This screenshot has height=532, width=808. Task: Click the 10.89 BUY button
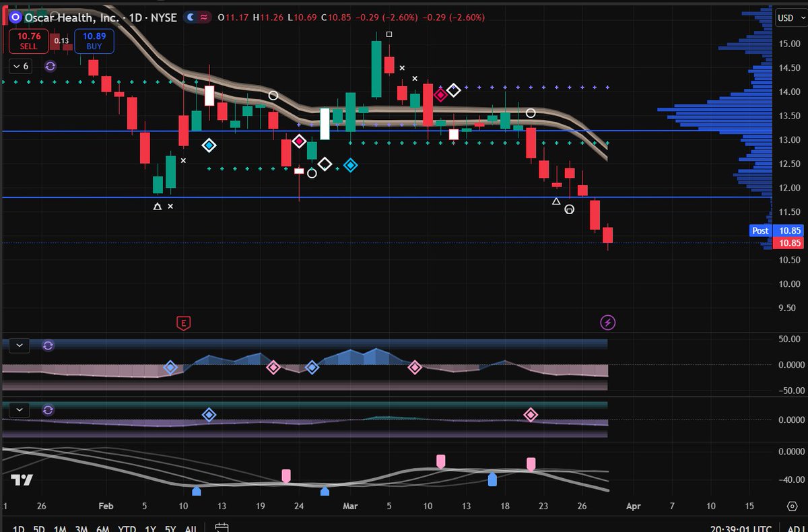[94, 41]
